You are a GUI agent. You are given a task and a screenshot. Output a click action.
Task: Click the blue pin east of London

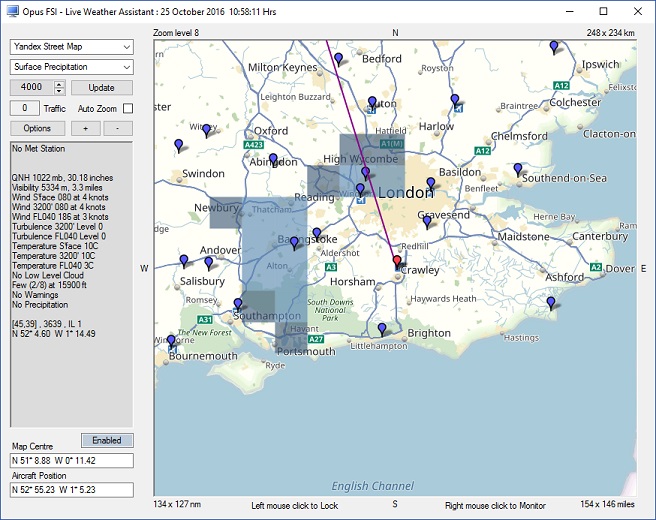[x=430, y=183]
